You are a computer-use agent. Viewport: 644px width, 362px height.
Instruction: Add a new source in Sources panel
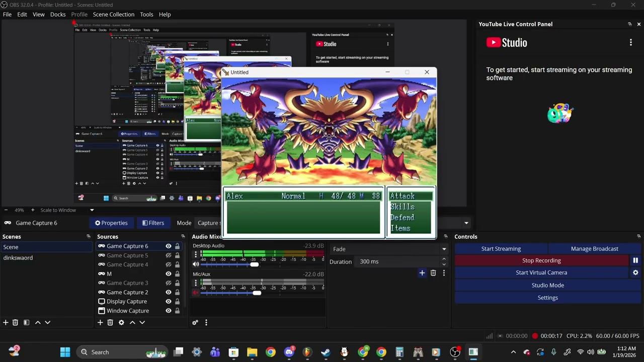[100, 322]
